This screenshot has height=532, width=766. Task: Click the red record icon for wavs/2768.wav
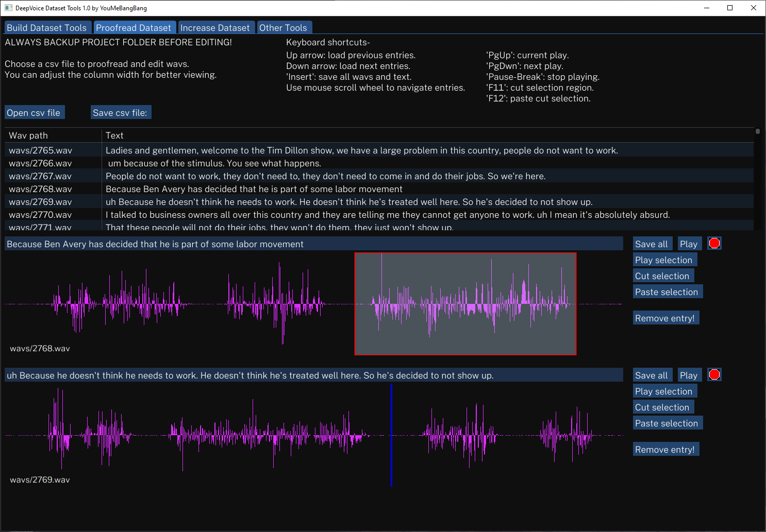[714, 243]
